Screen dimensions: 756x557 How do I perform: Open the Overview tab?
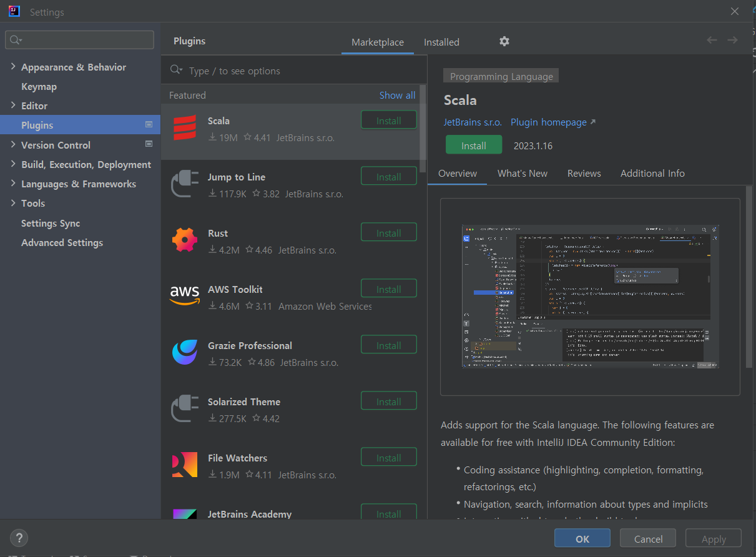458,174
